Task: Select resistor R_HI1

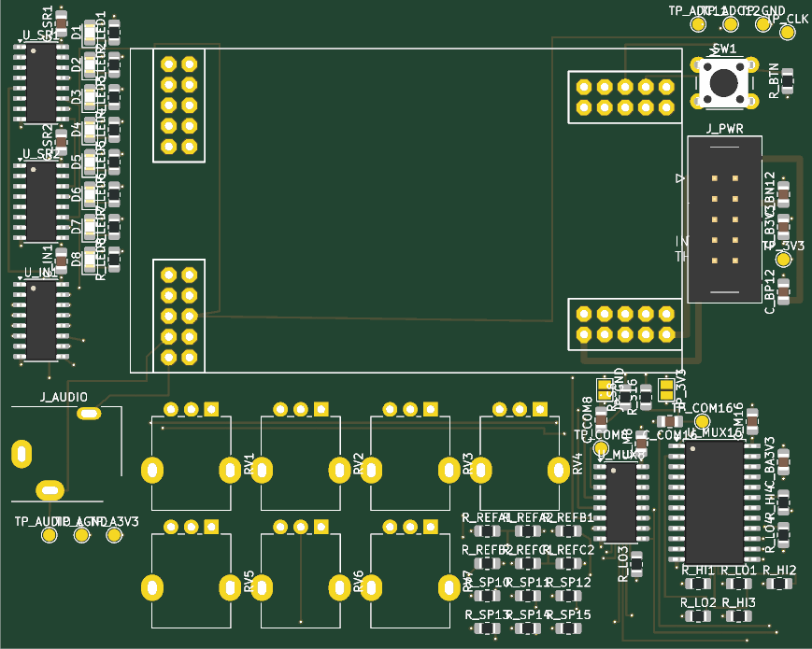Action: 698,584
